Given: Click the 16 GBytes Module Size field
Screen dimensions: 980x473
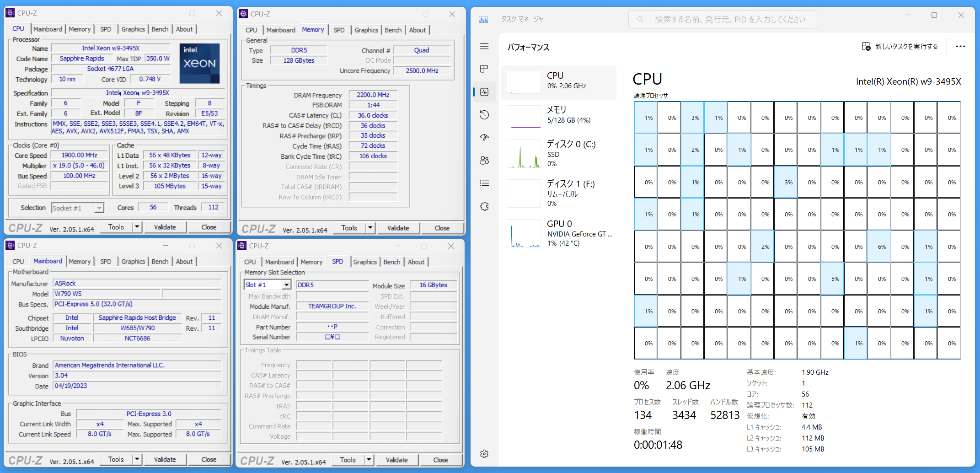Looking at the screenshot, I should coord(434,285).
